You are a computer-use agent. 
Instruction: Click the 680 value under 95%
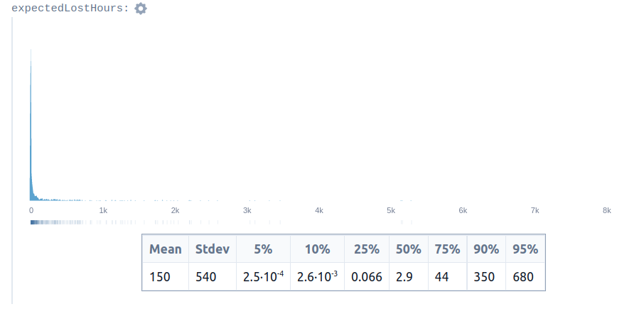(525, 276)
